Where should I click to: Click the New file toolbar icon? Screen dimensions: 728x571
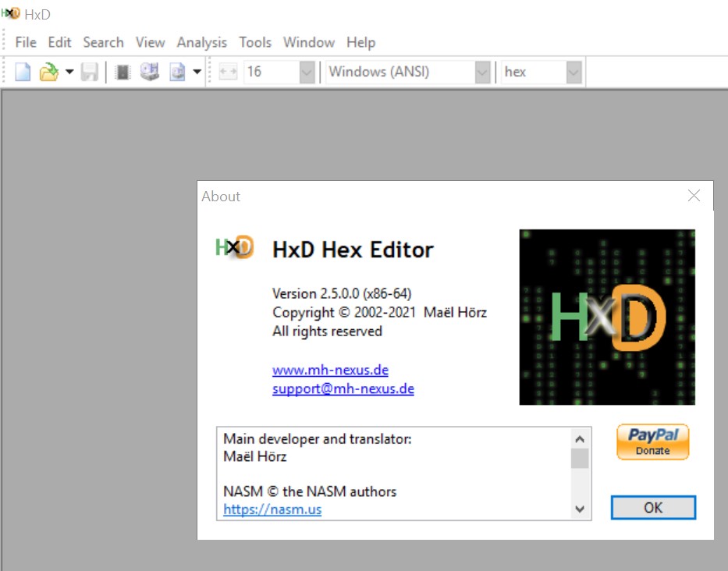(x=23, y=73)
